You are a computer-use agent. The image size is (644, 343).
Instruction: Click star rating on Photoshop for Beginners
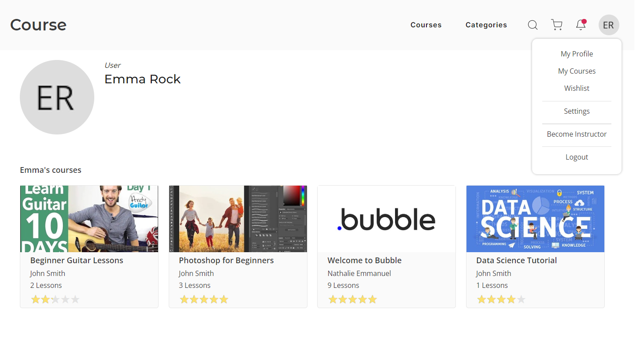(204, 300)
